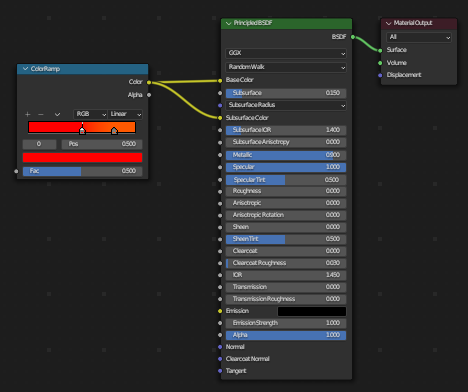Click the Sheen value field
468x392 pixels.
(x=286, y=227)
